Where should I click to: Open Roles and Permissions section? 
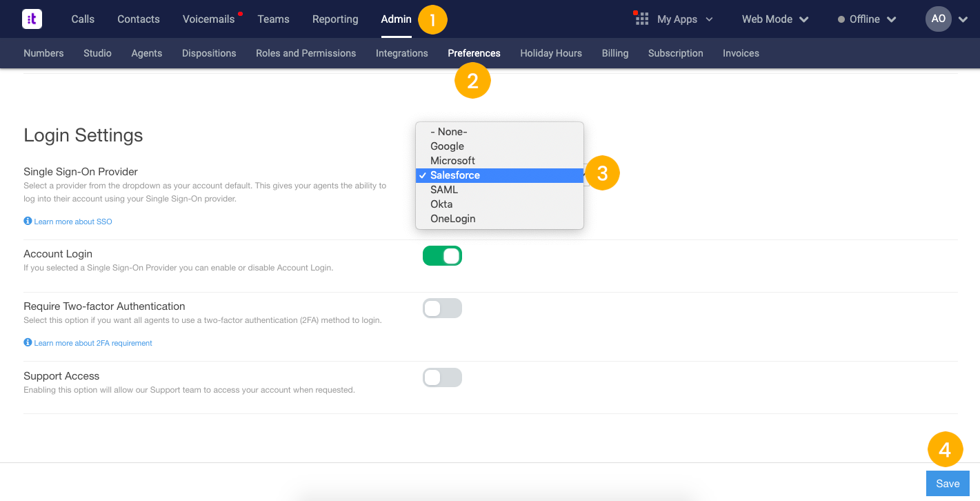coord(306,53)
